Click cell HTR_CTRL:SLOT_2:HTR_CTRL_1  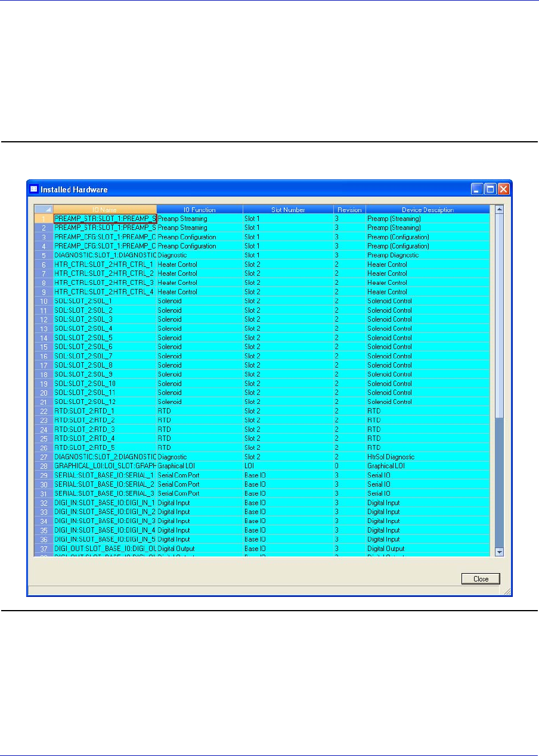[105, 265]
